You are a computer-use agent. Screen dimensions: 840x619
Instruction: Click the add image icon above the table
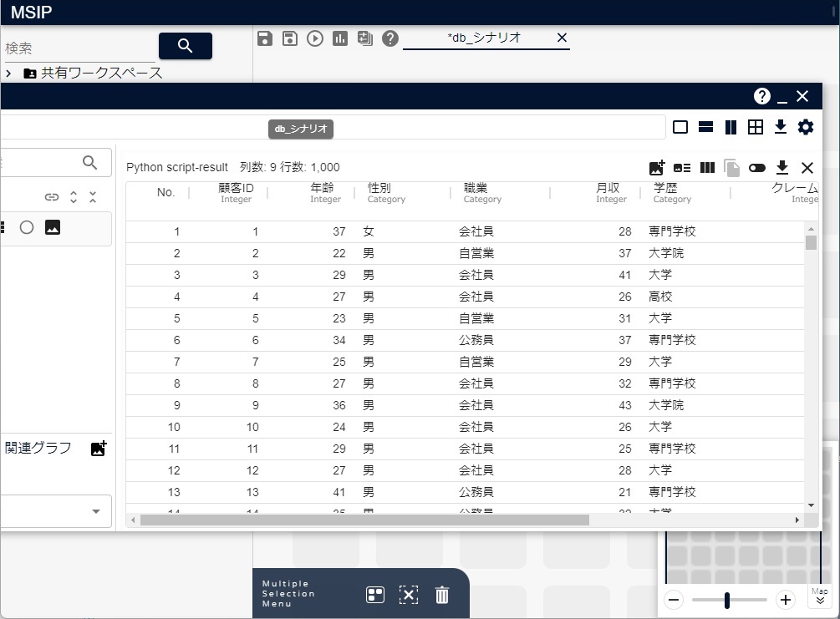pos(657,168)
